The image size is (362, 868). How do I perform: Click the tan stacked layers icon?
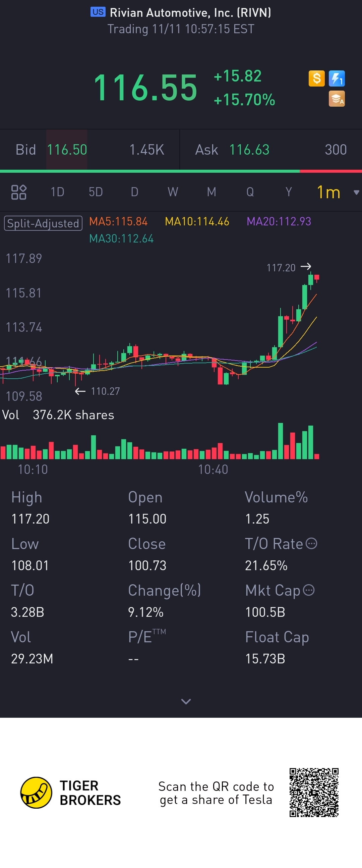(337, 99)
